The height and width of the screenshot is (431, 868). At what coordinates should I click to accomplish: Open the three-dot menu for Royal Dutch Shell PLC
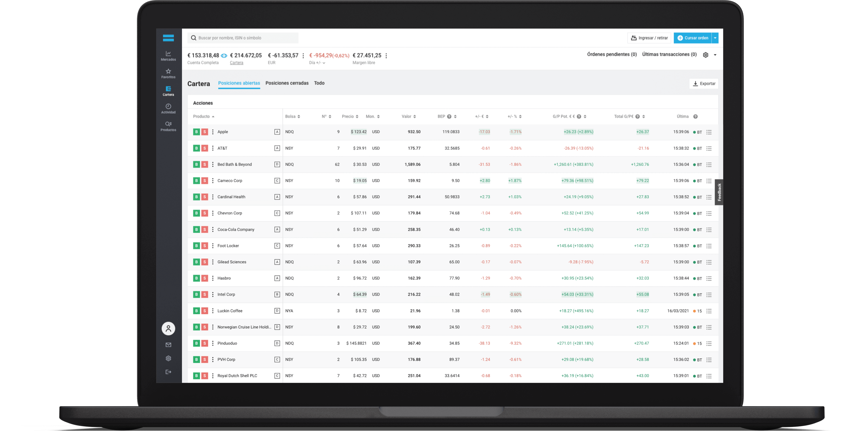(x=213, y=375)
